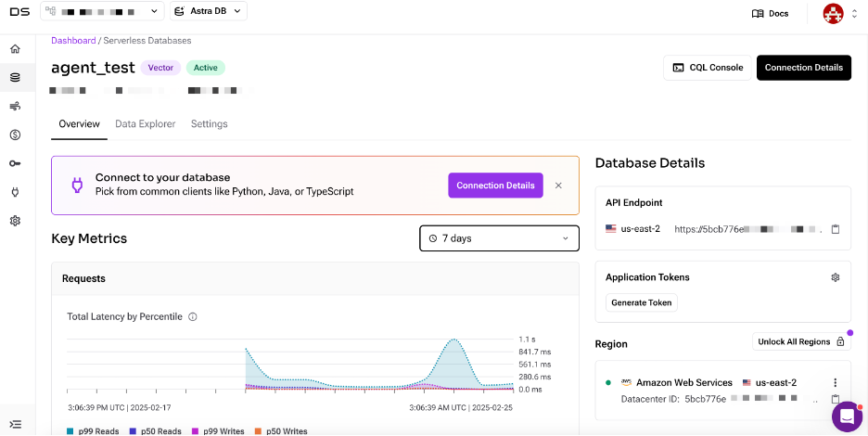This screenshot has width=868, height=436.
Task: Click the Amazon Web Services region label
Action: pyautogui.click(x=684, y=383)
